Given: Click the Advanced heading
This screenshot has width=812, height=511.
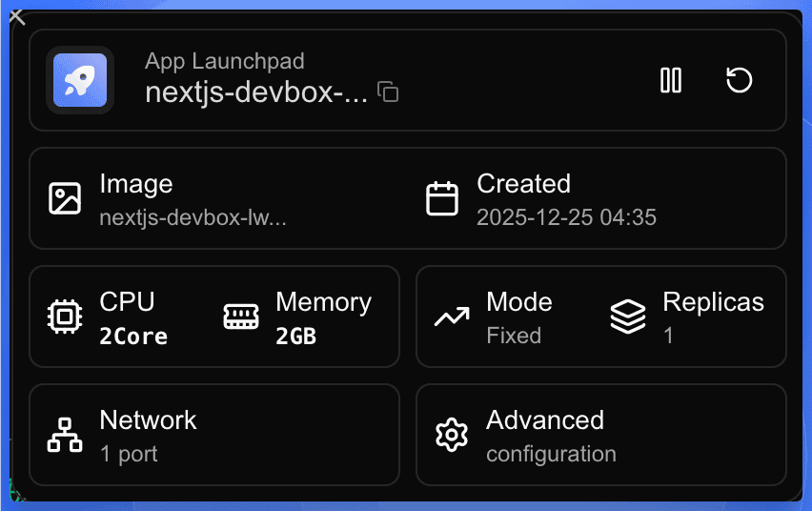Looking at the screenshot, I should (x=545, y=419).
